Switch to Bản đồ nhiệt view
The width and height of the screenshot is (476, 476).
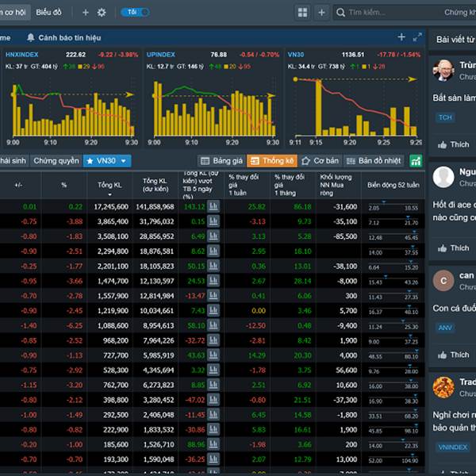374,161
